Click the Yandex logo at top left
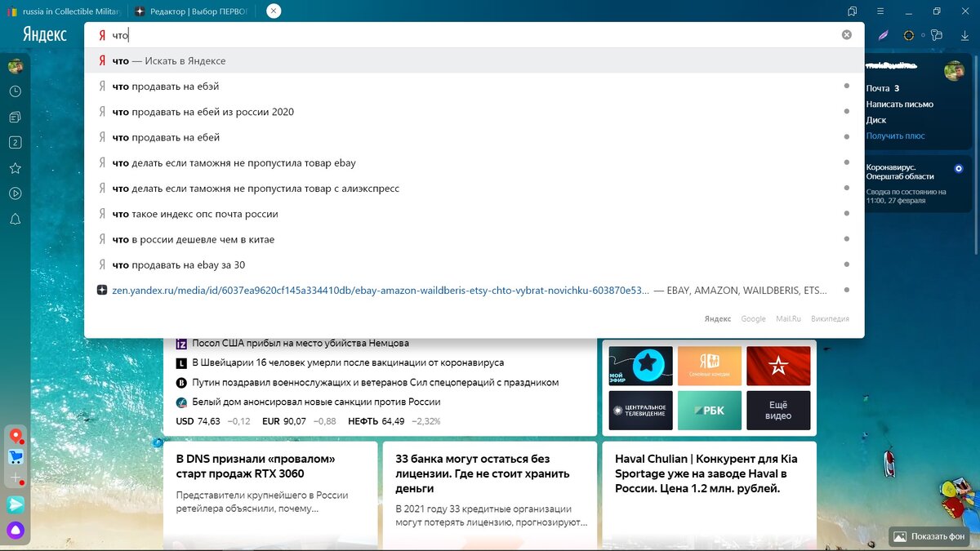980x551 pixels. pyautogui.click(x=45, y=35)
